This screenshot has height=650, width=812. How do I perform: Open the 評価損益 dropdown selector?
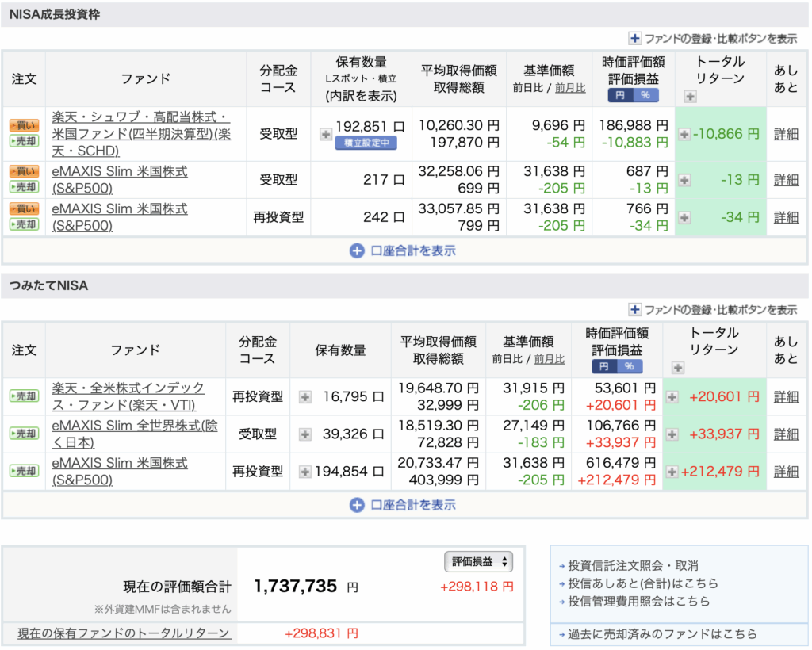tap(478, 562)
